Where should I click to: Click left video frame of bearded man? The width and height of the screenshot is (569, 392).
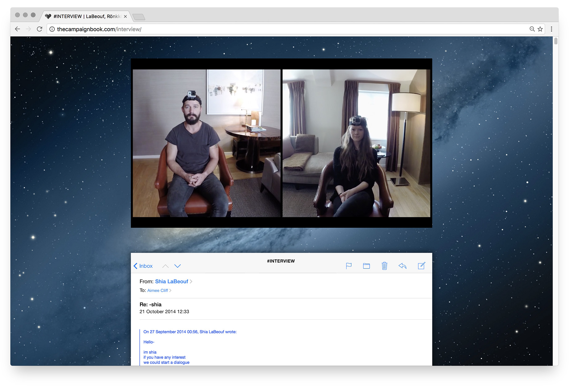pos(206,143)
